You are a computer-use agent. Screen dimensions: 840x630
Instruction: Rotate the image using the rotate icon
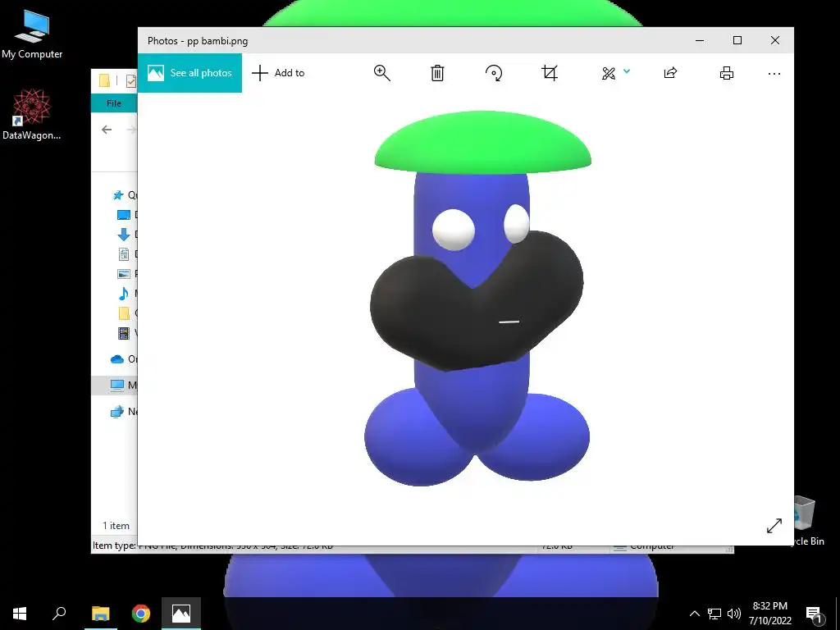point(493,73)
